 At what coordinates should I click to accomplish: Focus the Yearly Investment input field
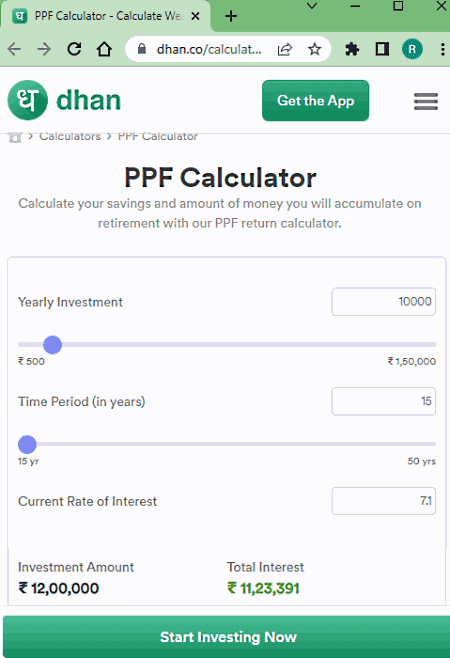pyautogui.click(x=383, y=302)
